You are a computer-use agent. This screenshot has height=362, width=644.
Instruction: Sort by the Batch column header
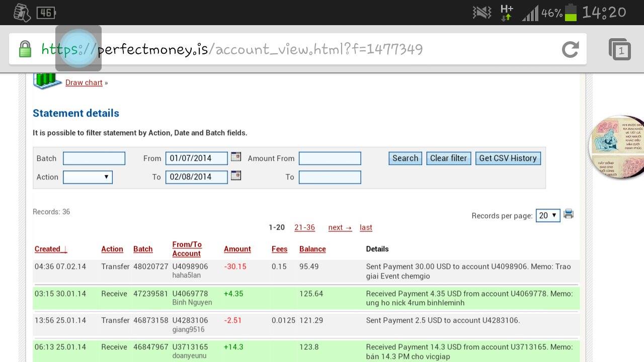click(143, 249)
